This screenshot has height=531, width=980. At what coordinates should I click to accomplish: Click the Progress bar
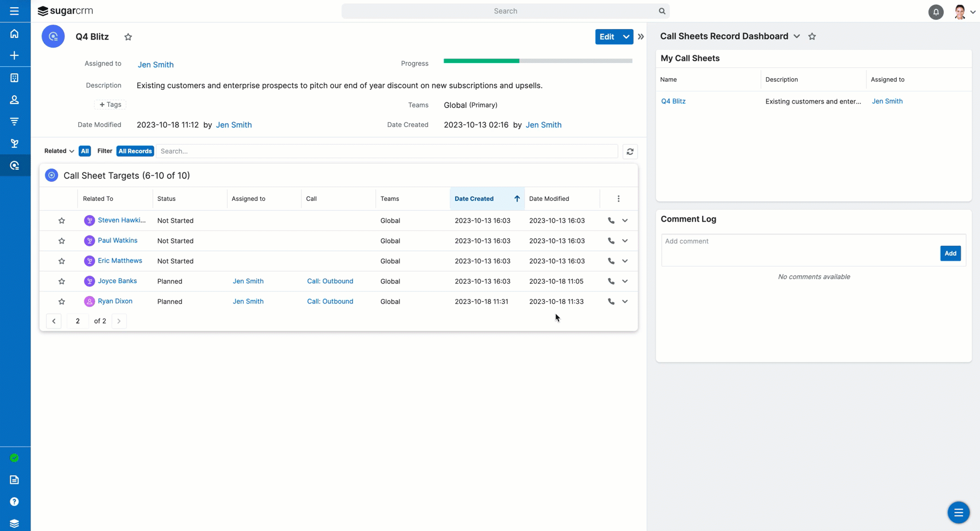pos(537,61)
